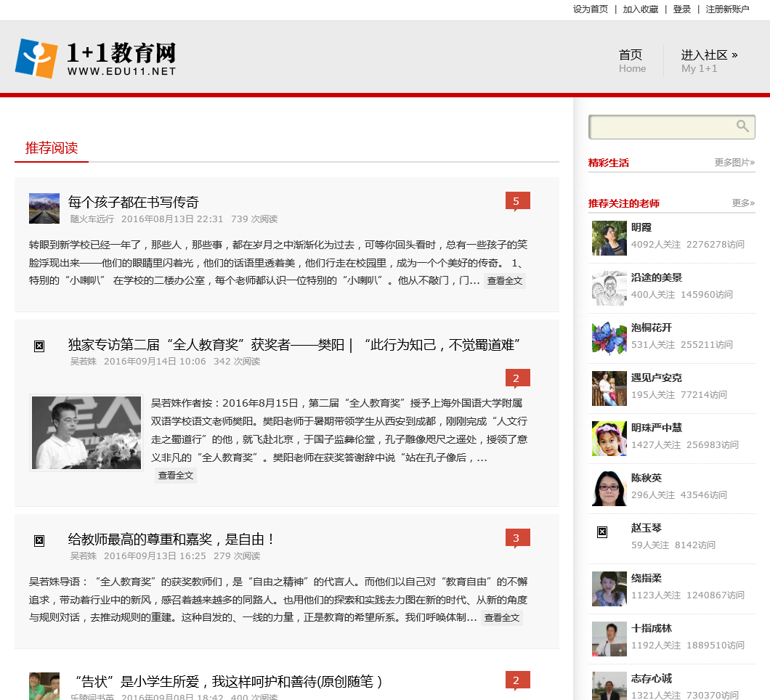Screen dimensions: 770x700
Task: Select the 推荐阅读 tab
Action: [x=52, y=147]
